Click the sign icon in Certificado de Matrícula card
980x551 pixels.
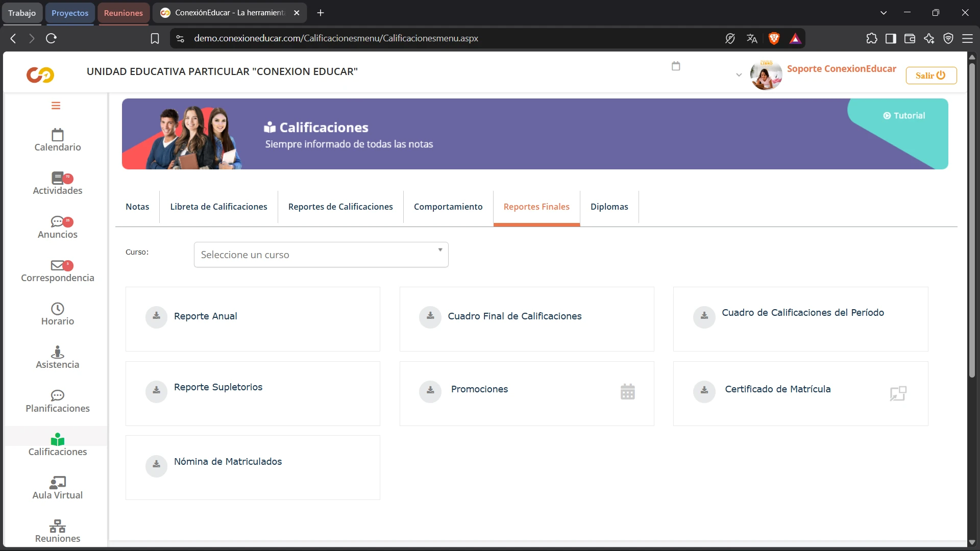pyautogui.click(x=898, y=393)
